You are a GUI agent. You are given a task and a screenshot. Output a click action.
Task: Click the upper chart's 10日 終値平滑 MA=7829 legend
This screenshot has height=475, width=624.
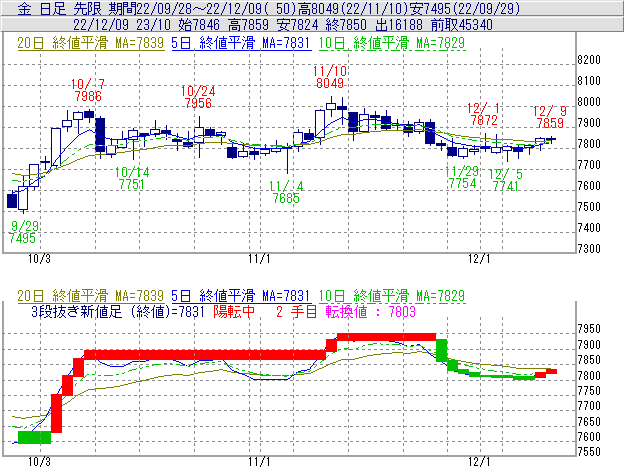pyautogui.click(x=392, y=43)
